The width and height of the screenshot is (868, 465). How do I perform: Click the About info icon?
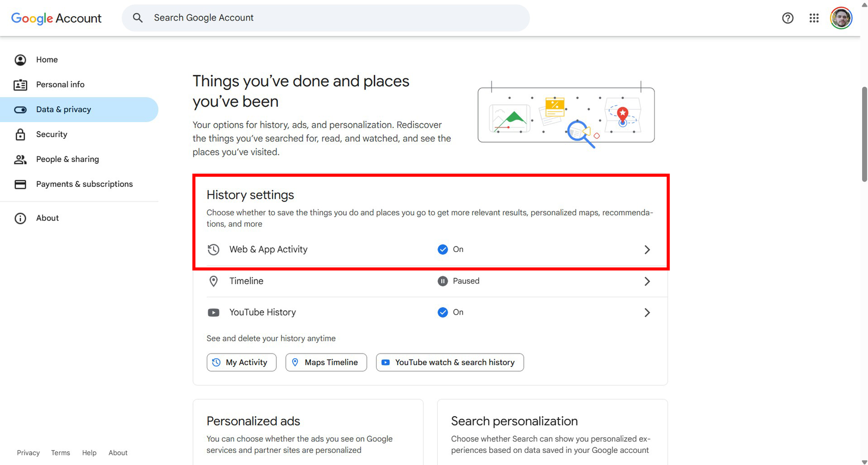[20, 218]
